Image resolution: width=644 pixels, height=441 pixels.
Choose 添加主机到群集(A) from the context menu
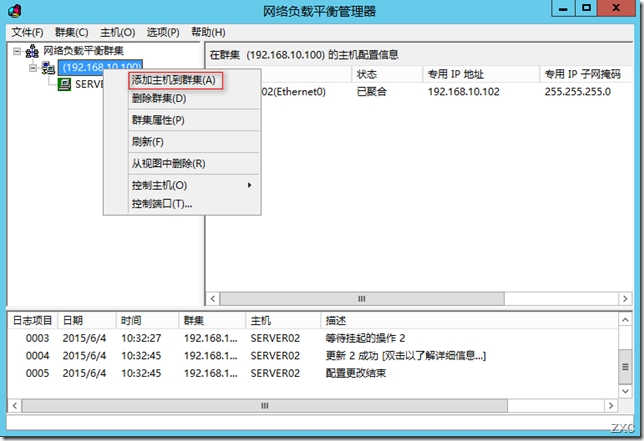(174, 80)
